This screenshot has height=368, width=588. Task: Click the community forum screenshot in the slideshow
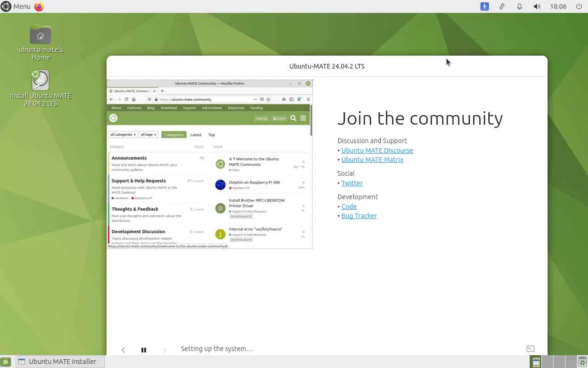click(x=209, y=164)
